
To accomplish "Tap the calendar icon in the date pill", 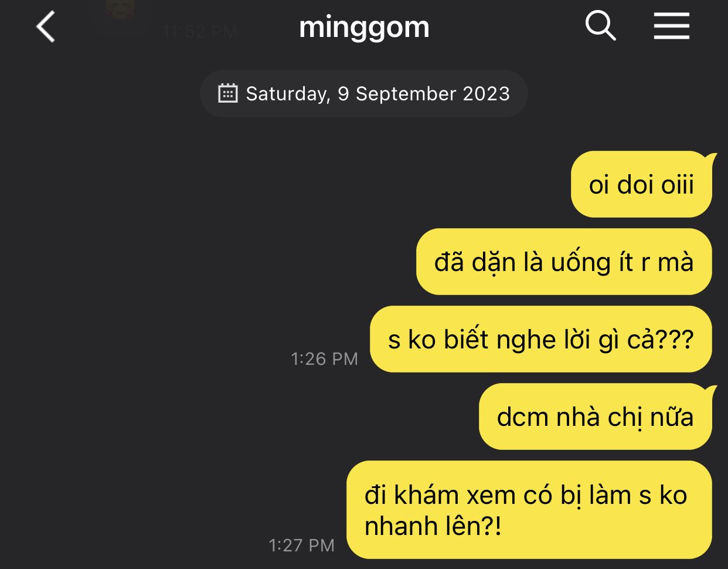I will [x=227, y=93].
